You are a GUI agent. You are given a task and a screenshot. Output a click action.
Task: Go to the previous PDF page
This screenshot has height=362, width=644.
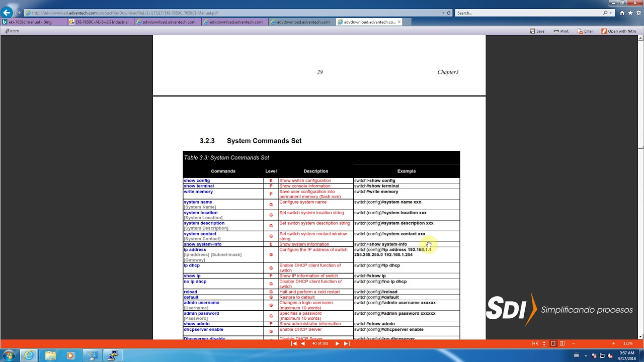[x=303, y=343]
